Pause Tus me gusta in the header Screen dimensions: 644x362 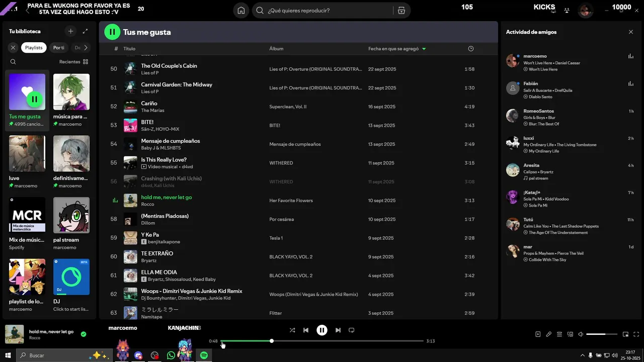(112, 32)
